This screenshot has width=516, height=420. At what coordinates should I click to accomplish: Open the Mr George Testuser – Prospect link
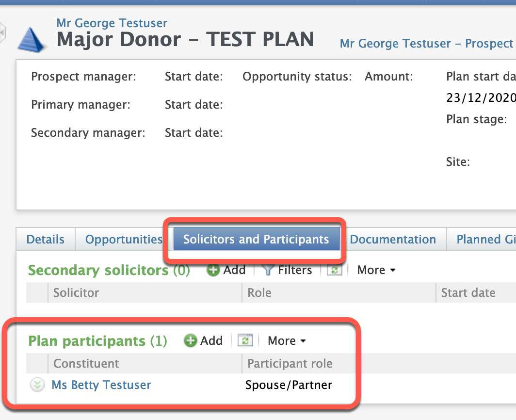click(x=426, y=44)
